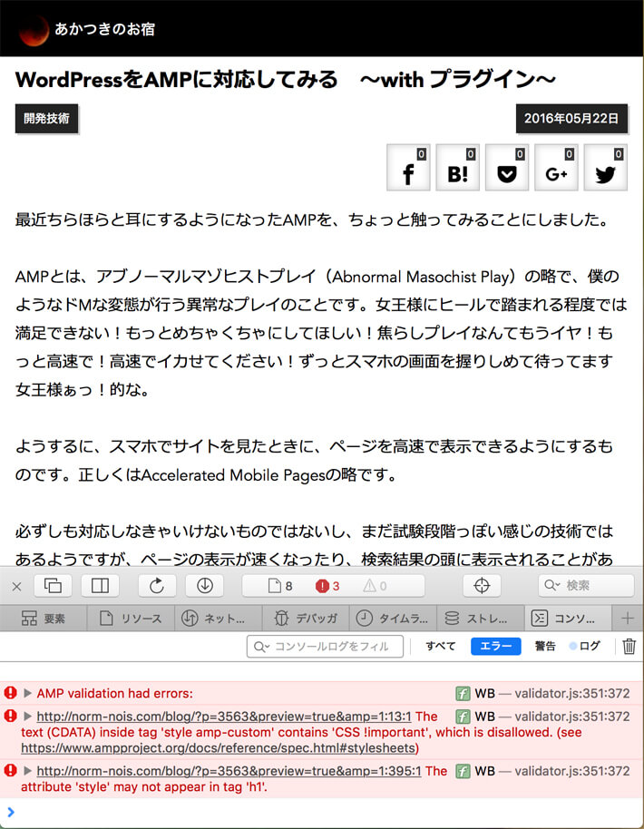Activate the element selection crosshair
This screenshot has width=644, height=829.
point(482,586)
